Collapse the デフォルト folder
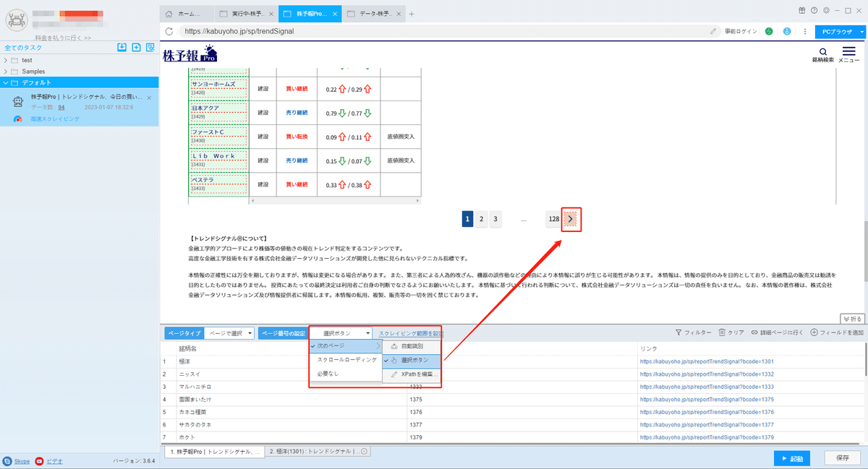The image size is (868, 469). 7,82
